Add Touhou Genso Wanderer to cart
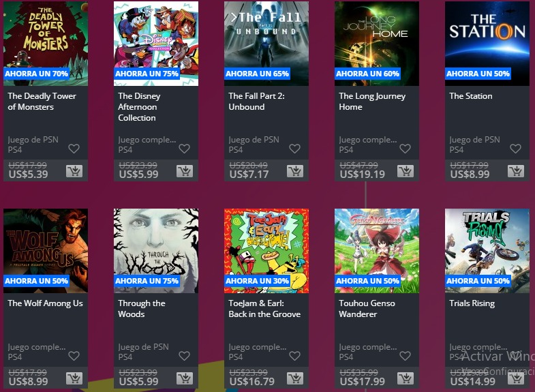 click(406, 378)
